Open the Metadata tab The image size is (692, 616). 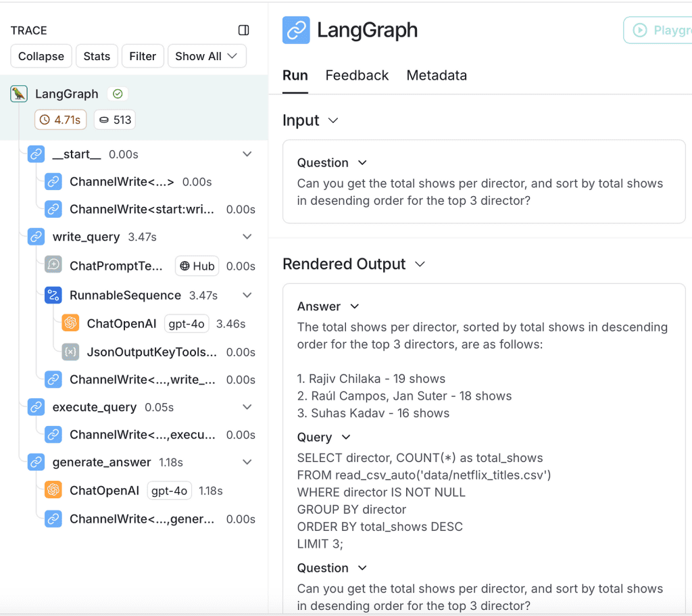click(x=437, y=75)
